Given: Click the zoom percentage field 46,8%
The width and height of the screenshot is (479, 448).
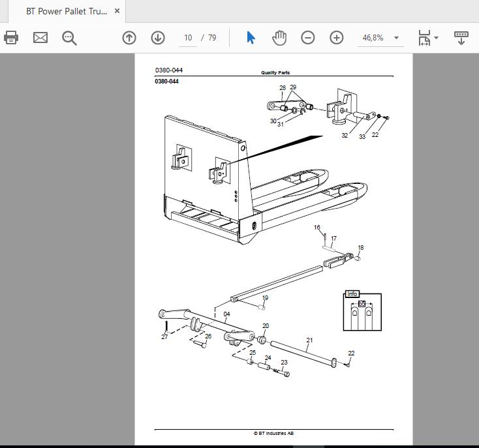Looking at the screenshot, I should click(x=373, y=38).
